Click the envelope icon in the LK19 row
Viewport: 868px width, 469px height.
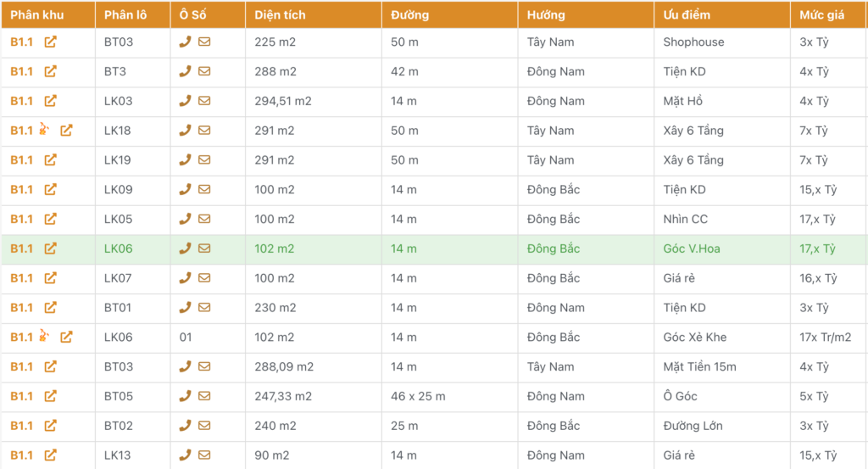(x=204, y=160)
